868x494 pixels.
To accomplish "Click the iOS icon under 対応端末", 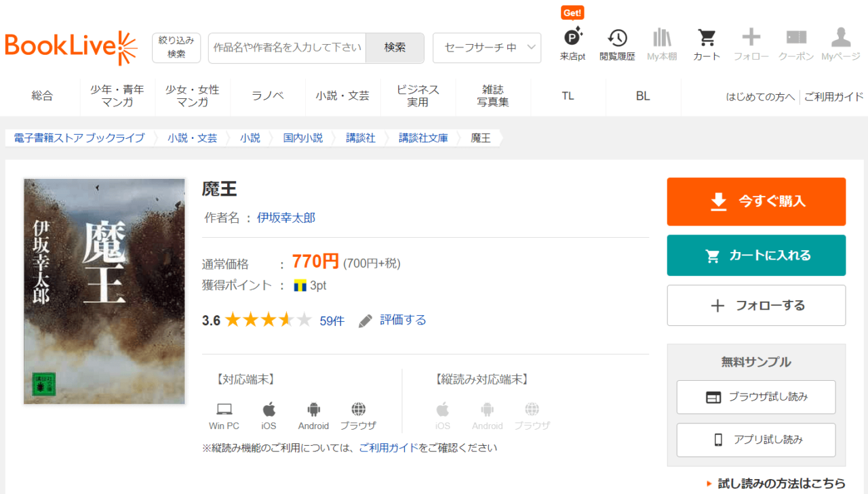I will click(x=269, y=409).
